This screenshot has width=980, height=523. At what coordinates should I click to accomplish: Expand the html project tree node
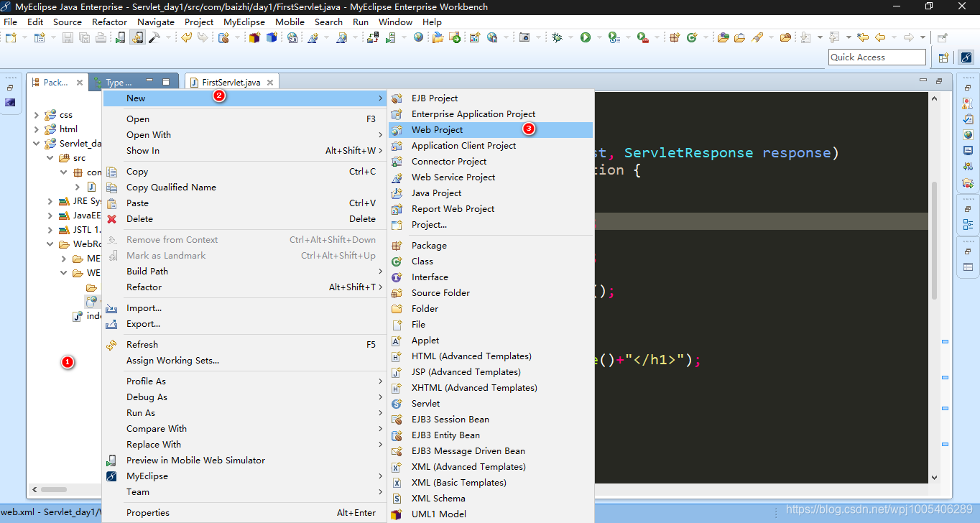point(37,129)
